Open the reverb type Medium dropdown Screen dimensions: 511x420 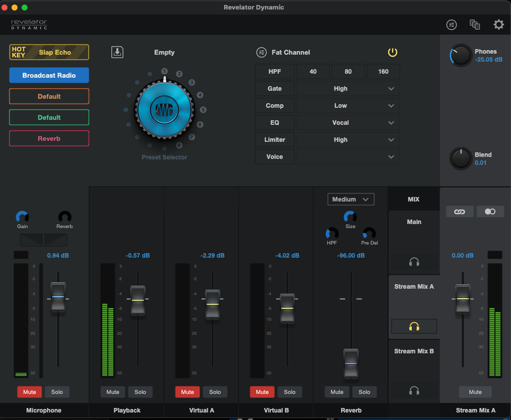[x=351, y=199]
